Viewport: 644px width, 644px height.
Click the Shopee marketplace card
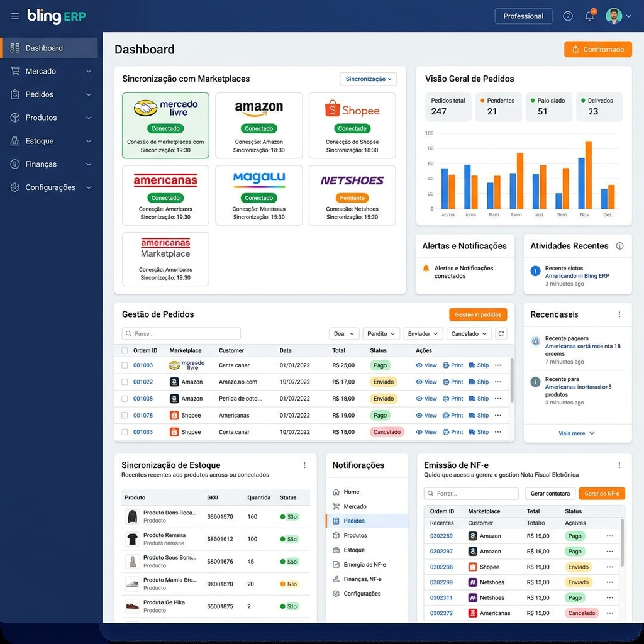[352, 125]
